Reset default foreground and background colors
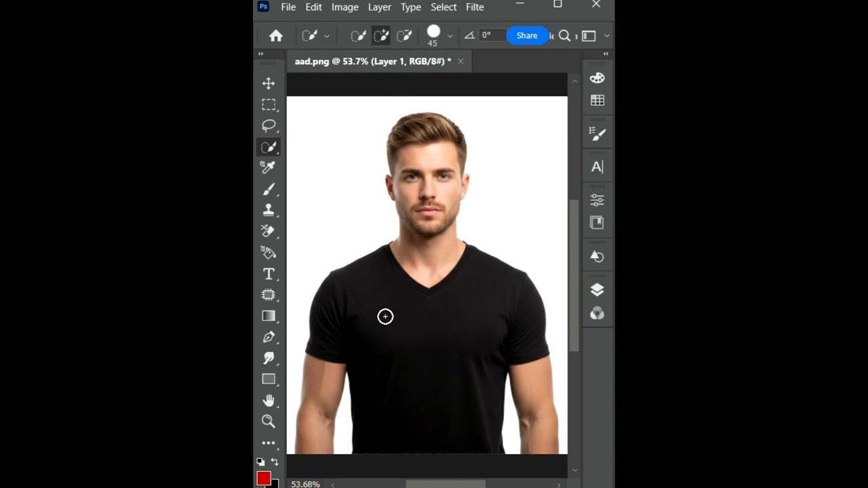868x488 pixels. tap(260, 462)
